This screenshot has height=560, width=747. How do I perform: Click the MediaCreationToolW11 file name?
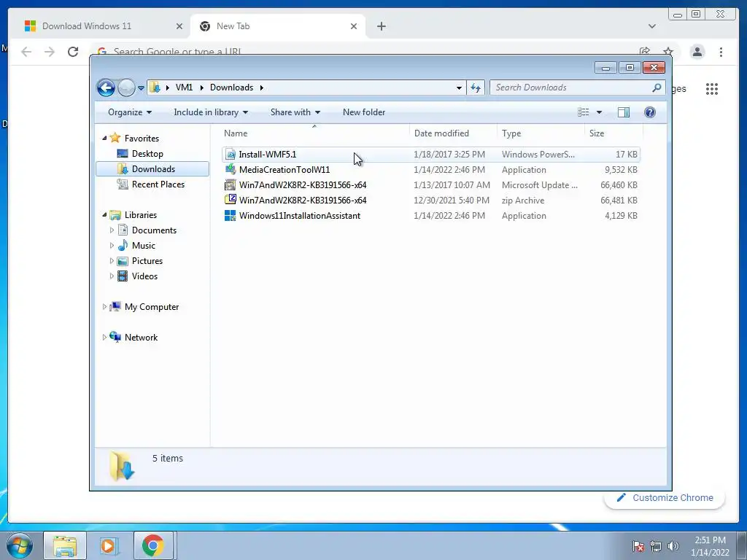point(285,169)
